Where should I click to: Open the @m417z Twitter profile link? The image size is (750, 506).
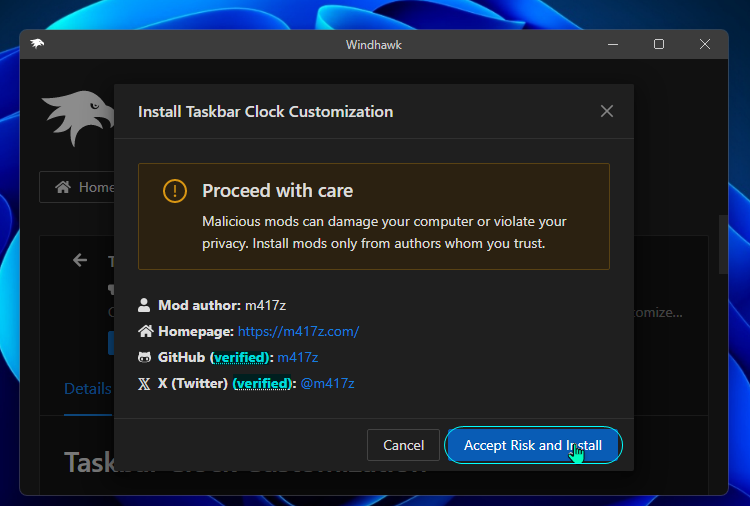coord(327,383)
